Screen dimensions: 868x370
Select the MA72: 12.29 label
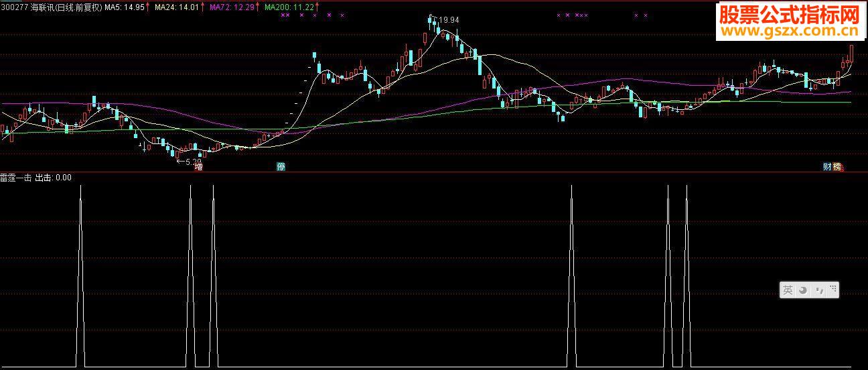pyautogui.click(x=232, y=7)
